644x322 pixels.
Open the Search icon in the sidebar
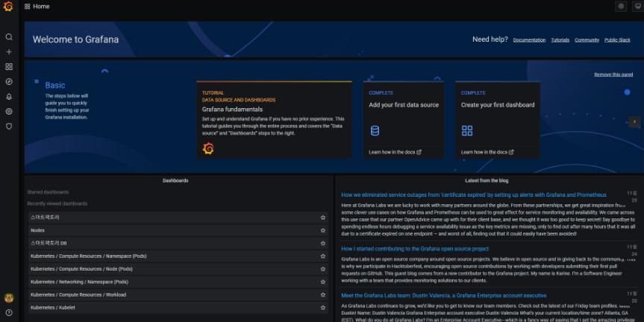[9, 37]
